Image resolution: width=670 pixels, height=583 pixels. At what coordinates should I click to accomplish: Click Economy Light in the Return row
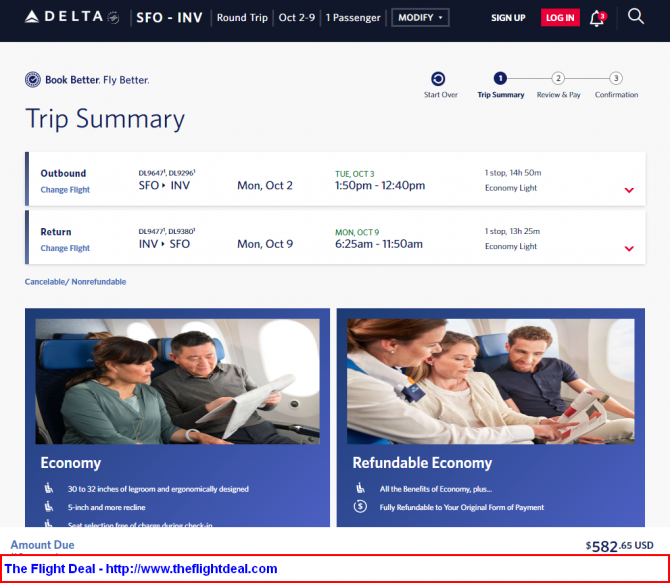pyautogui.click(x=511, y=247)
